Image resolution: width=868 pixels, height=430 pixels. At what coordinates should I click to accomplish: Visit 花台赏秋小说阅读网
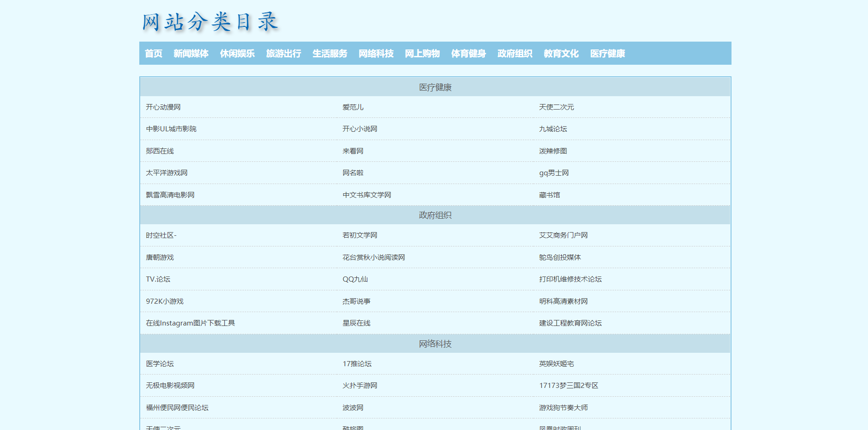(373, 258)
